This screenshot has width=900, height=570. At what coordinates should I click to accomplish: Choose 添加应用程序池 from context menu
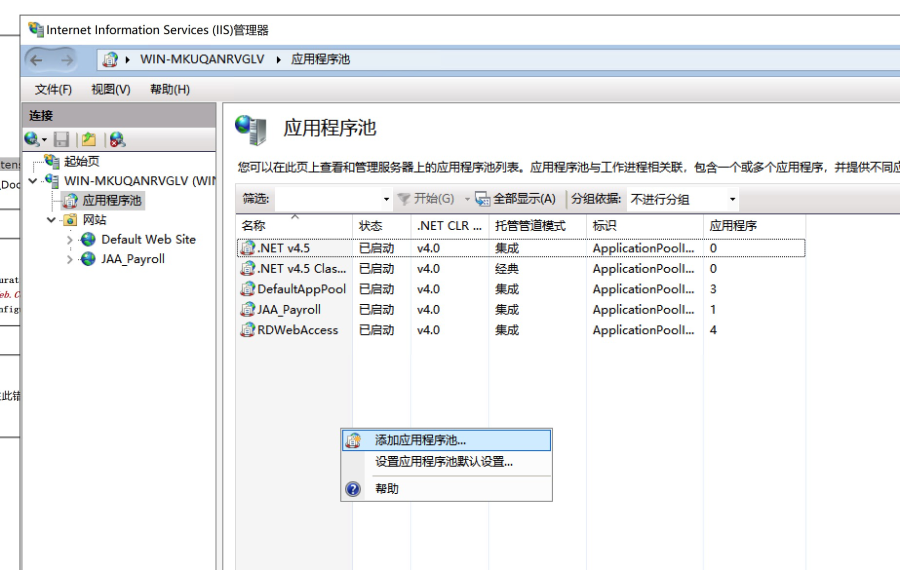tap(420, 440)
